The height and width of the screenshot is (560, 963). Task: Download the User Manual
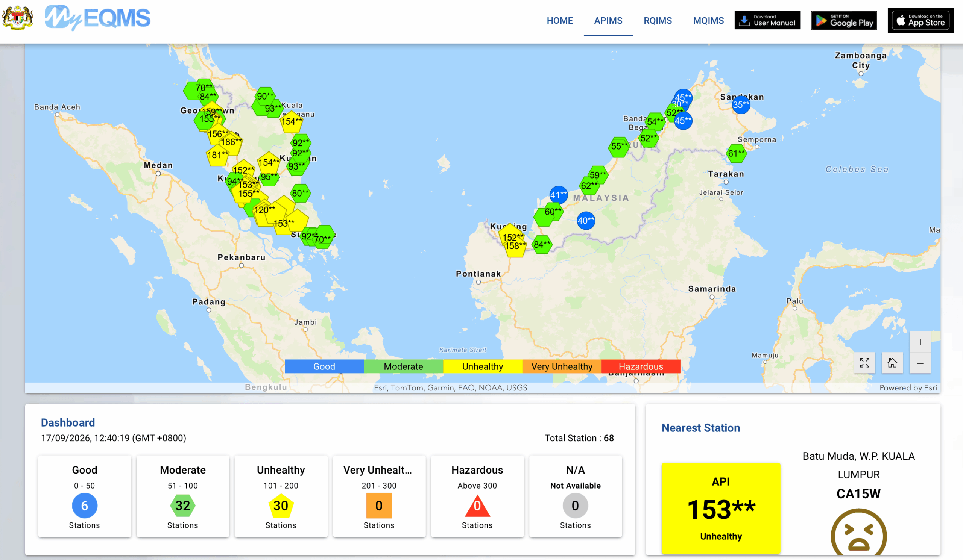pyautogui.click(x=767, y=20)
